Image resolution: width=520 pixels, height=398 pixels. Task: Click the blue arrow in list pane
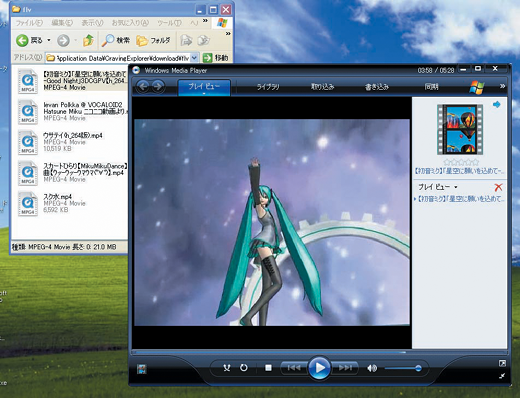[x=497, y=105]
